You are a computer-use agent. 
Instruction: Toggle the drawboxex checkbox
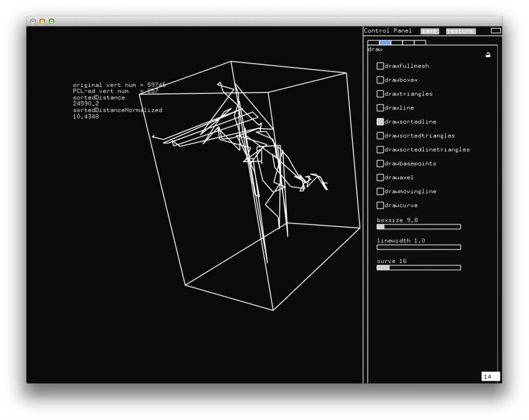pos(380,80)
